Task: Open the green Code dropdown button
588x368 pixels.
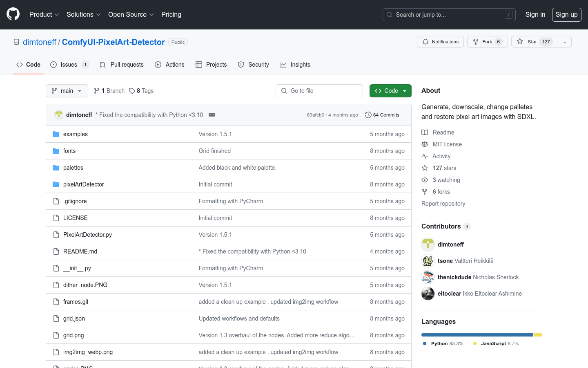Action: [x=390, y=91]
